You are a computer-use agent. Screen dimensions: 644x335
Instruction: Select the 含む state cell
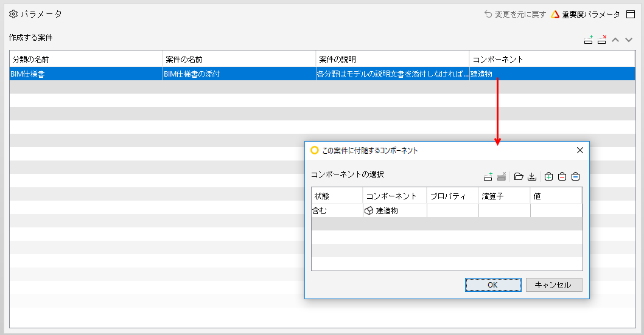(x=337, y=211)
